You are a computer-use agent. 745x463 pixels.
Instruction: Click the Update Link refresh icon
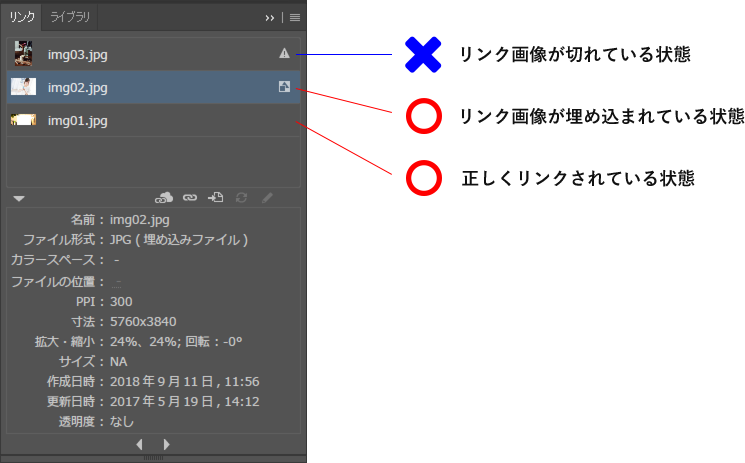[241, 198]
